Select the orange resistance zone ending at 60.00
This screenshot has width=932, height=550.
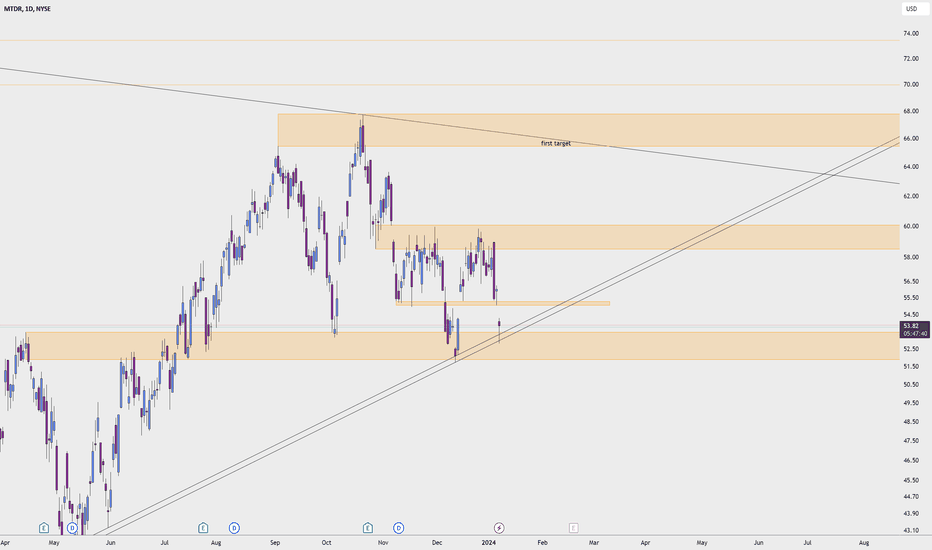point(637,237)
